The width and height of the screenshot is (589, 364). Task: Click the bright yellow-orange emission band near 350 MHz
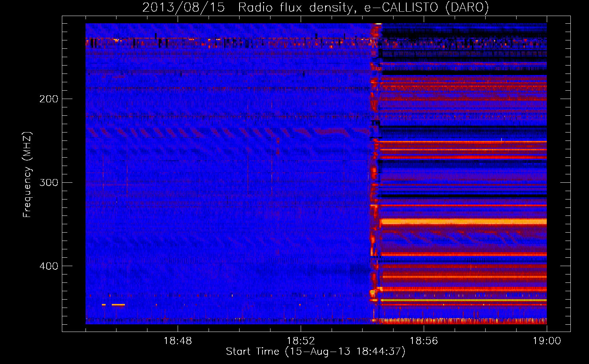click(463, 221)
